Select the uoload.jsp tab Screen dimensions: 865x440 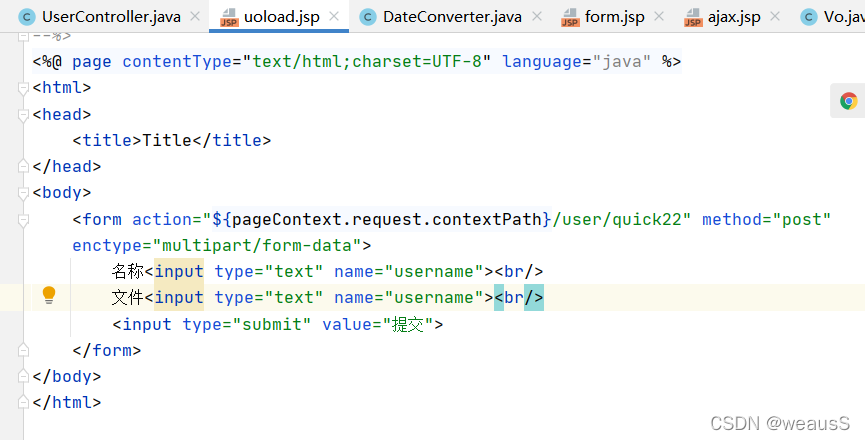click(x=281, y=17)
